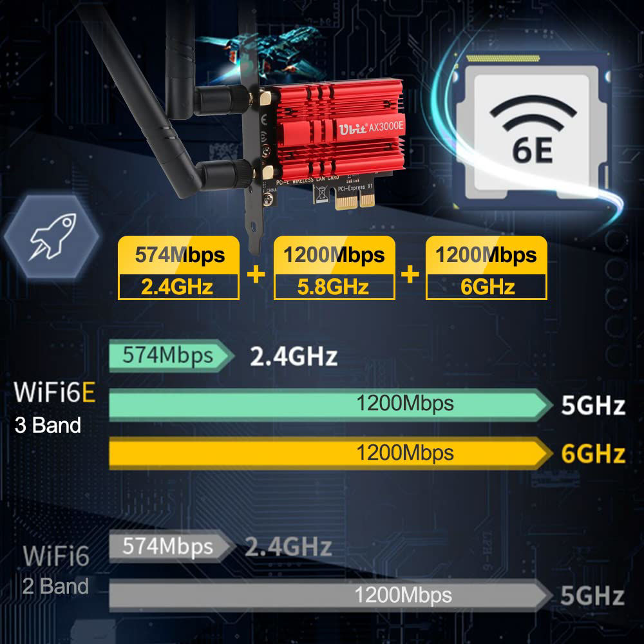The width and height of the screenshot is (644, 644).
Task: Click the gray 1200Mbps 5GHz arrow bar
Action: (x=331, y=596)
